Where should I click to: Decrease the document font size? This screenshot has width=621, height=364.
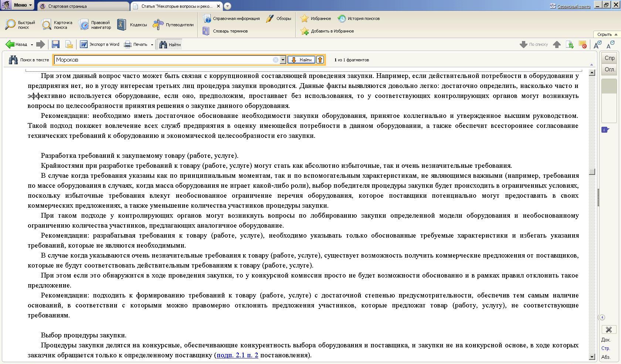click(610, 45)
